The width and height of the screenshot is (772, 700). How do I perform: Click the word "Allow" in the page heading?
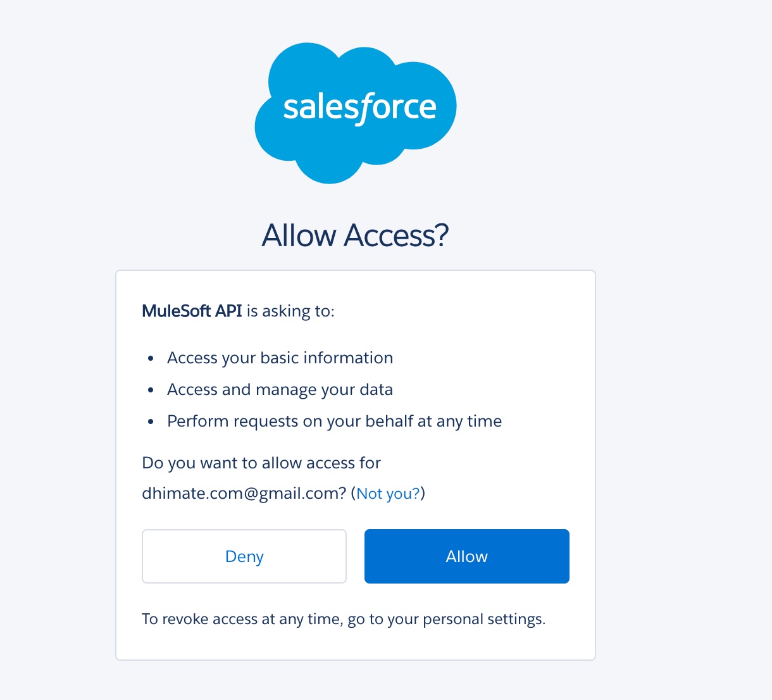(x=299, y=235)
